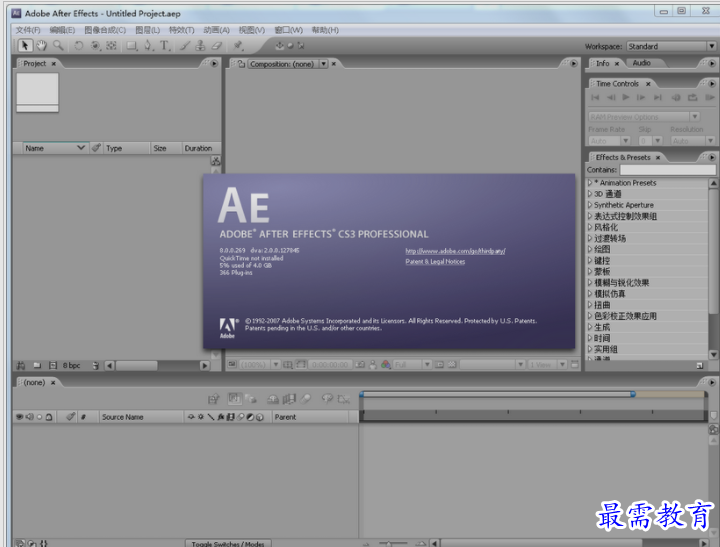Open the 窗口(W) menu
The image size is (720, 547).
tap(288, 30)
